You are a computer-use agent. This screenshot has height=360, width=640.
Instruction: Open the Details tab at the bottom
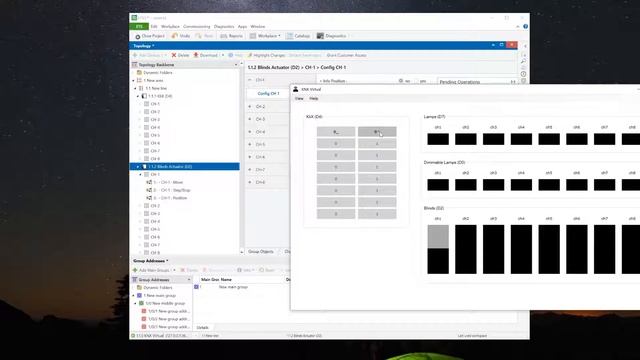pyautogui.click(x=202, y=327)
